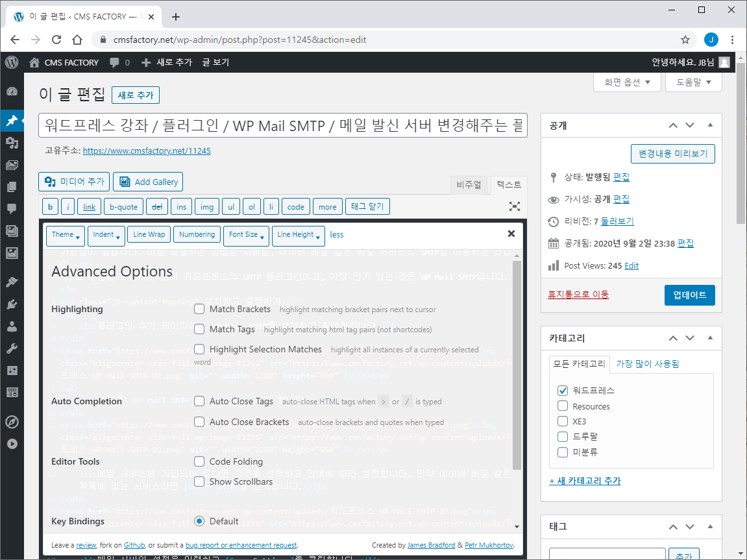This screenshot has width=747, height=560.
Task: Open Appearance brush icon in sidebar
Action: click(x=12, y=282)
